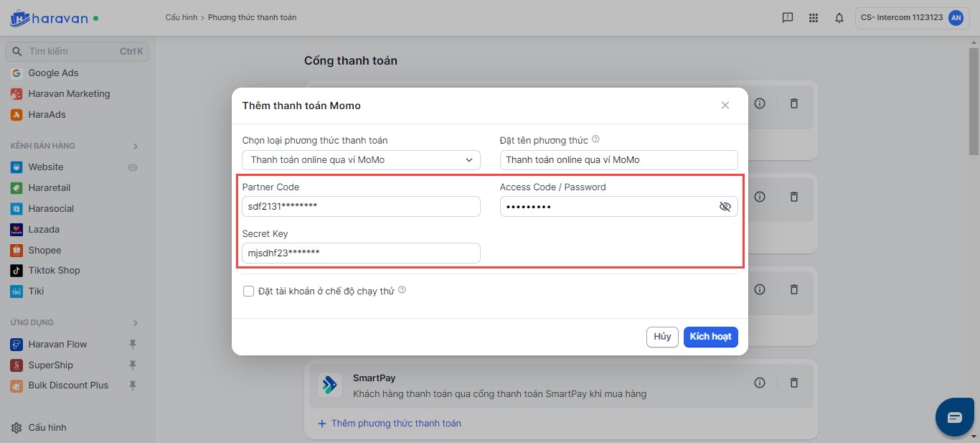Enable the test mode account checkbox
This screenshot has width=980, height=443.
tap(249, 291)
